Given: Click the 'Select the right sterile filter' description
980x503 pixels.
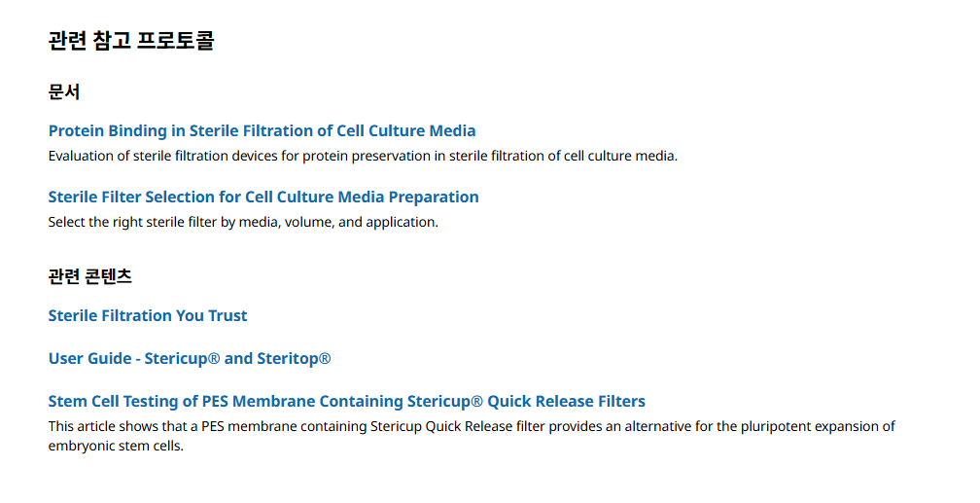Looking at the screenshot, I should point(243,222).
